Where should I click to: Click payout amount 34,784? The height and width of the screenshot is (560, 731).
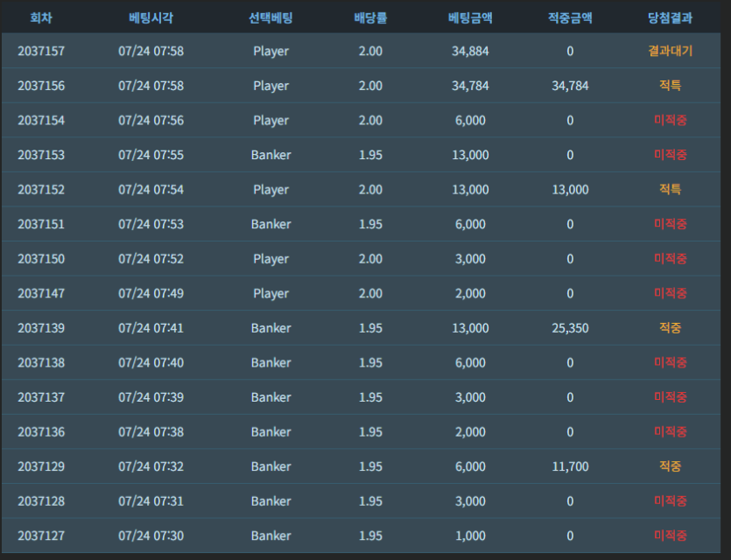click(x=570, y=86)
